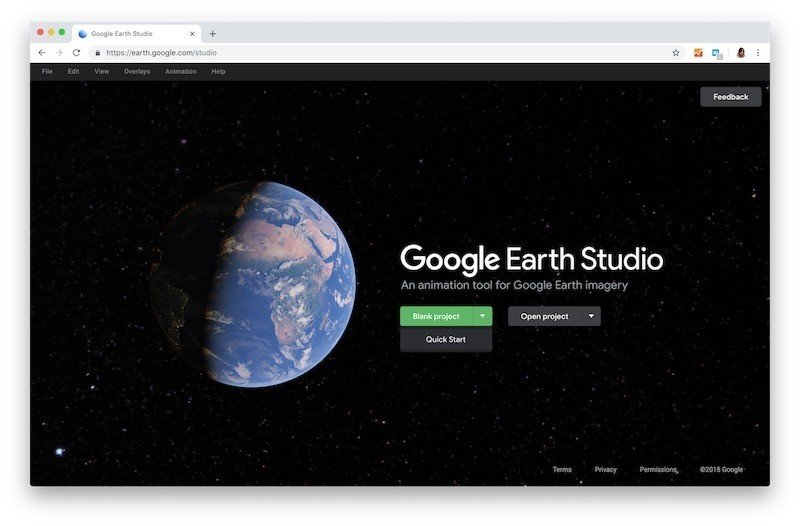Click the Feedback button
Image resolution: width=800 pixels, height=526 pixels.
pos(731,97)
